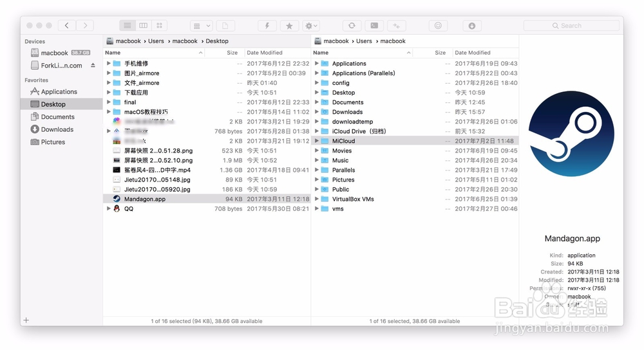The height and width of the screenshot is (350, 644).
Task: Open the view options grid dropdown
Action: click(x=201, y=26)
